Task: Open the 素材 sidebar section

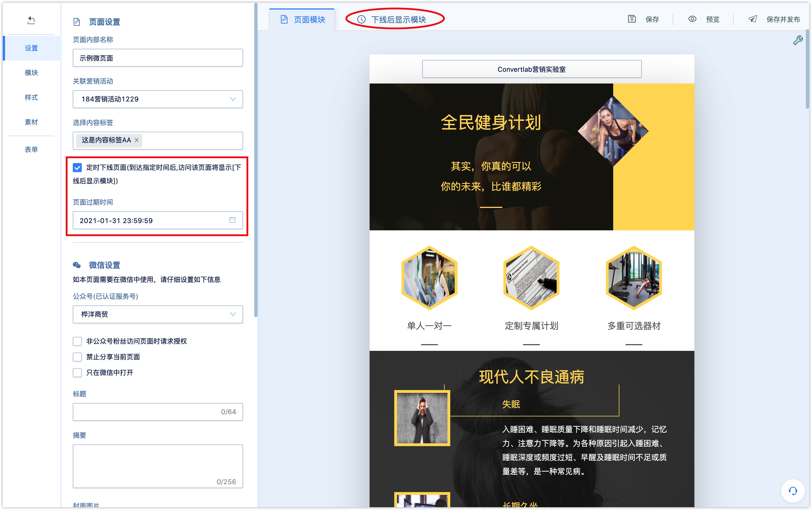Action: point(31,122)
